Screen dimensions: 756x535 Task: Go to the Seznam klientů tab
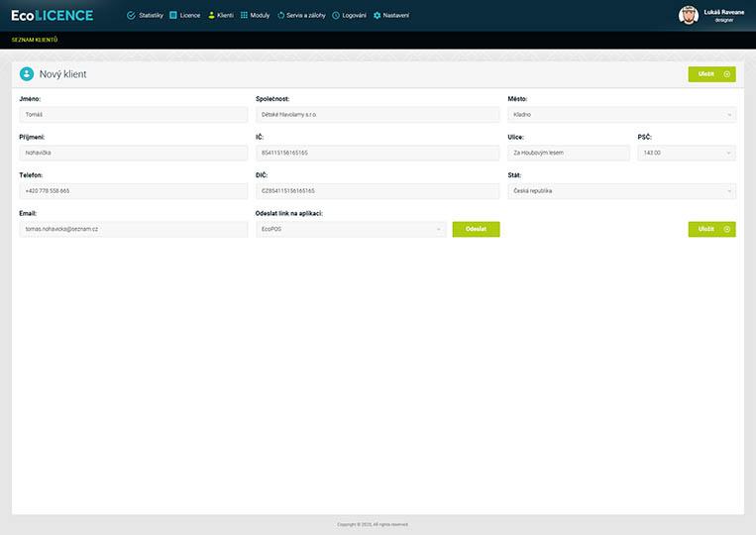[35, 40]
